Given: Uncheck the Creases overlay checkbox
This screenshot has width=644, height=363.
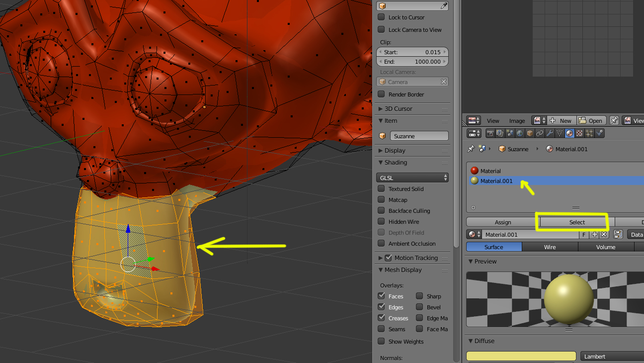Looking at the screenshot, I should 381,318.
